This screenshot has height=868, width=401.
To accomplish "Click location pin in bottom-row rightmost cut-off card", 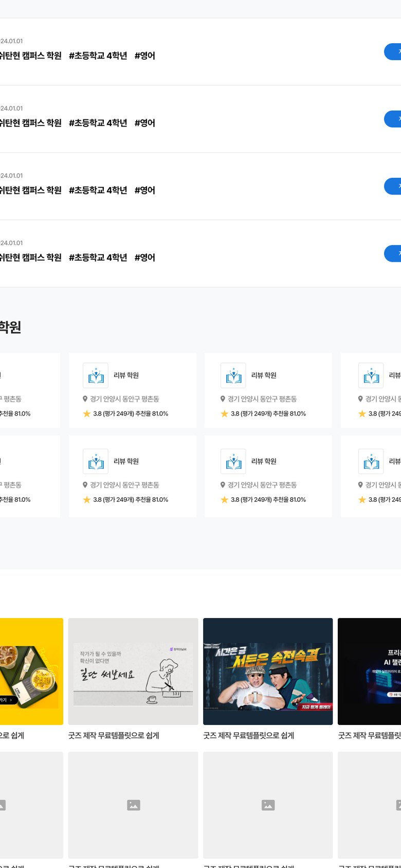I will click(x=360, y=485).
